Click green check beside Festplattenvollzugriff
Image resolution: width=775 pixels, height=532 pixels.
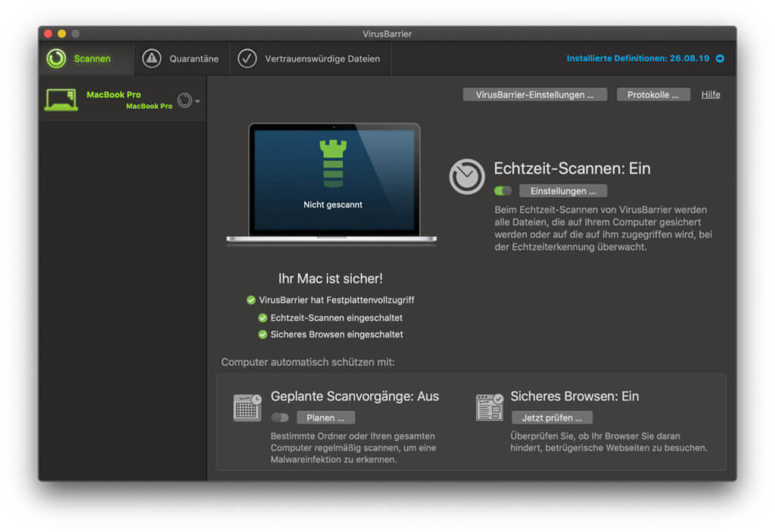tap(251, 300)
